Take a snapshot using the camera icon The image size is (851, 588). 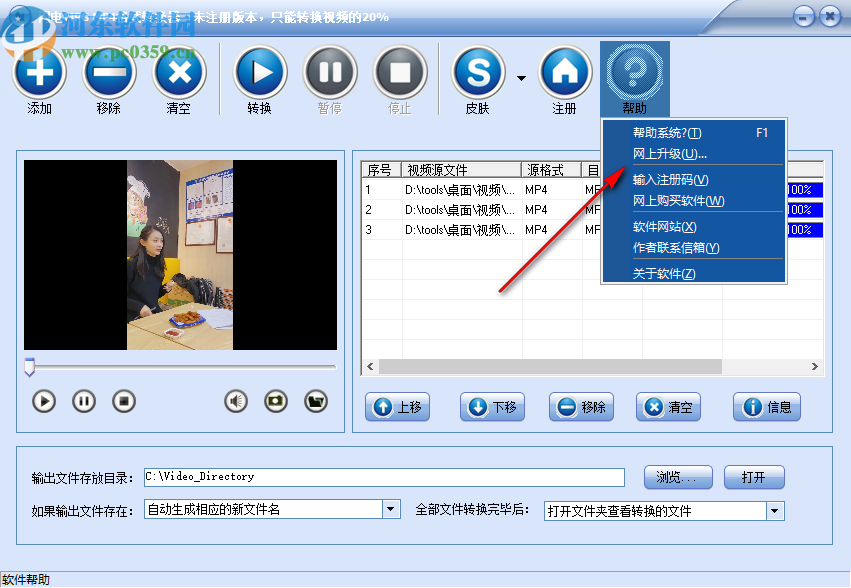coord(274,400)
